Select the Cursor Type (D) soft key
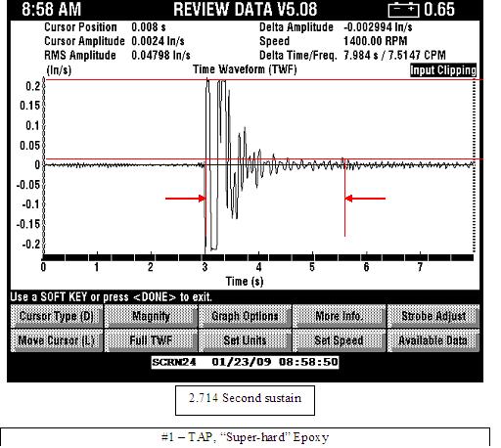Image resolution: width=501 pixels, height=448 pixels. pos(57,316)
